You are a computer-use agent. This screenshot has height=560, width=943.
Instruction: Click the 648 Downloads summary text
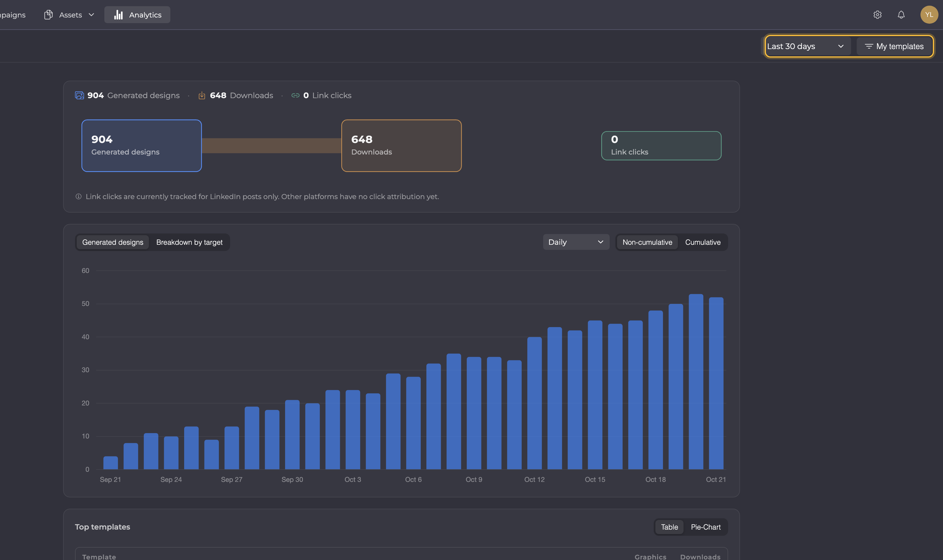coord(241,96)
